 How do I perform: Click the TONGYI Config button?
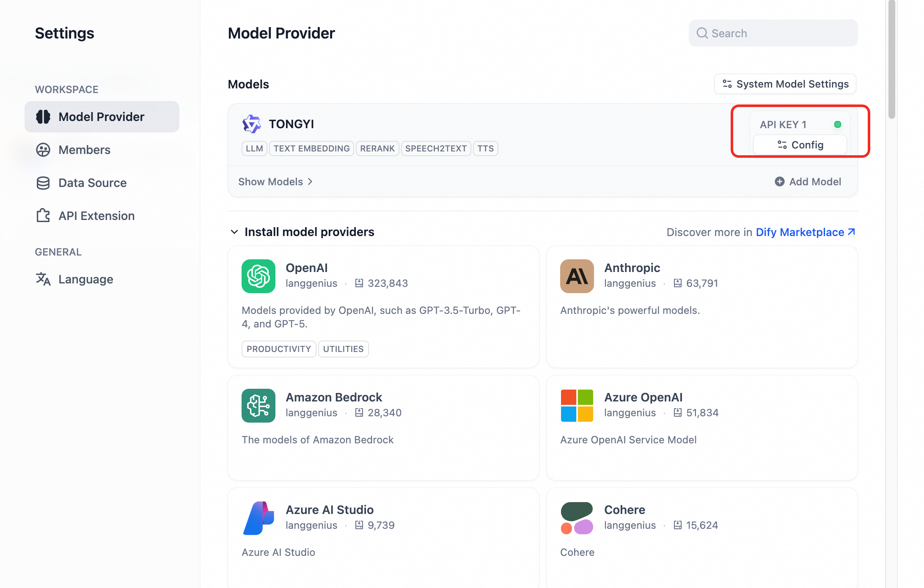[x=800, y=145]
